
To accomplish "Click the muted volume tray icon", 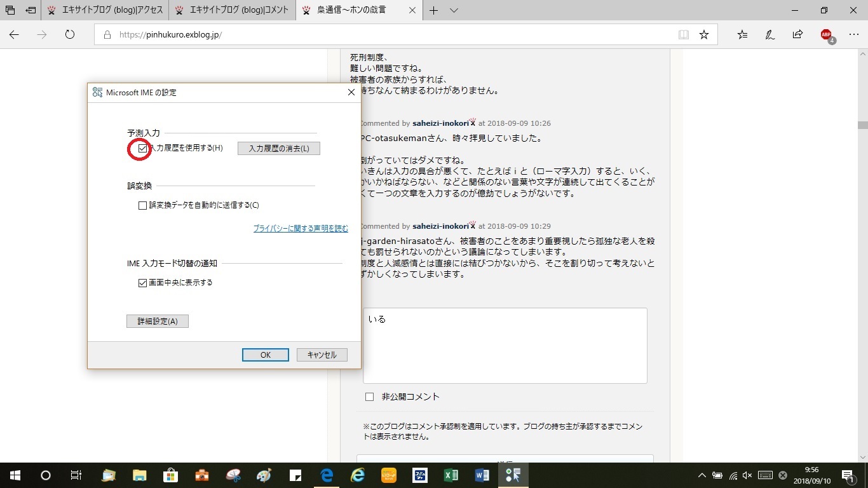I will click(747, 475).
